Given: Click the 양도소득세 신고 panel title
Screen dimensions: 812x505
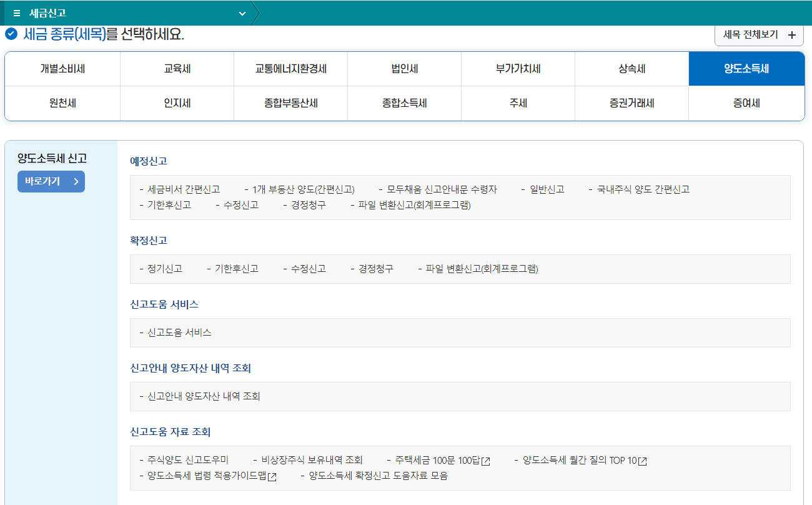Looking at the screenshot, I should pyautogui.click(x=52, y=158).
